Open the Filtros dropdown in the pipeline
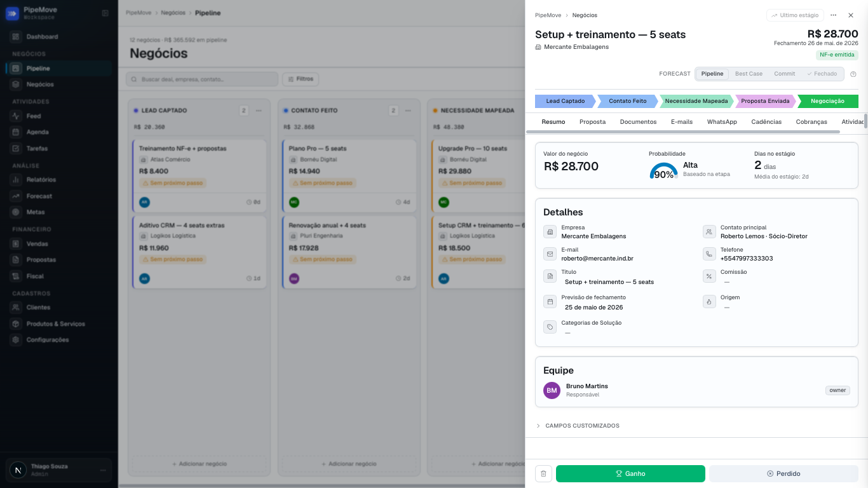 pos(301,79)
